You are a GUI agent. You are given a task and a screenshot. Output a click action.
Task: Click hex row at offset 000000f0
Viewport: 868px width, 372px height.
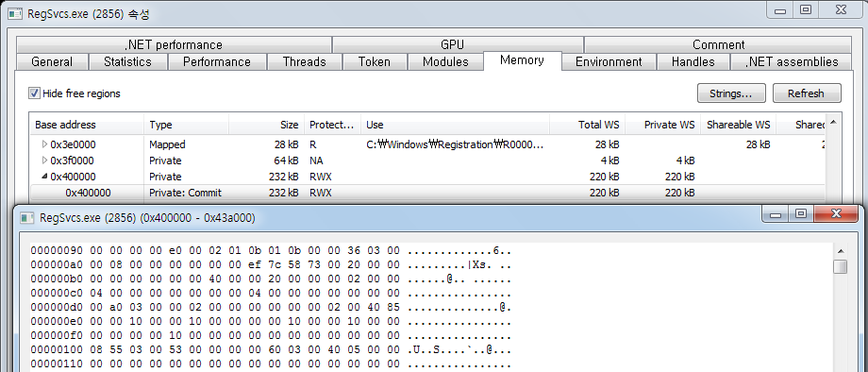pos(271,335)
